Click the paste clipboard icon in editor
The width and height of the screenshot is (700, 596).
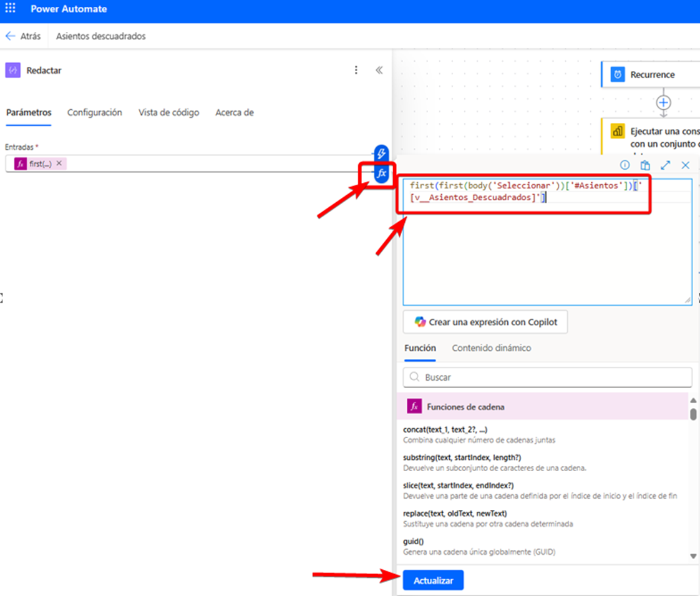tap(645, 165)
